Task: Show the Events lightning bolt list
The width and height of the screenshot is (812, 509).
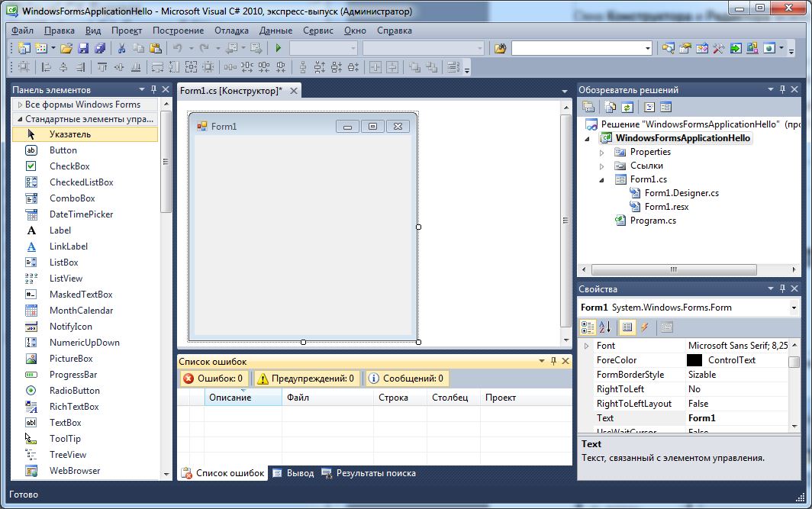Action: (x=645, y=327)
